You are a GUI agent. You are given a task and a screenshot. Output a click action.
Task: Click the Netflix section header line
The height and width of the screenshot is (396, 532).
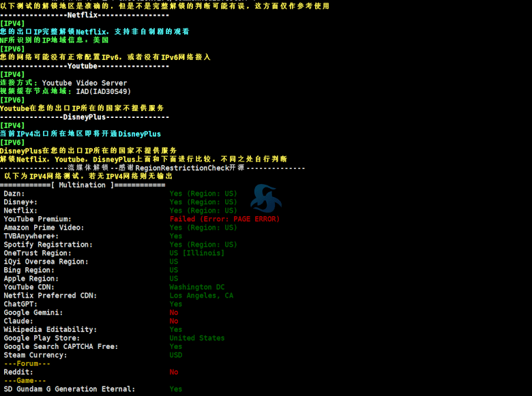point(85,15)
